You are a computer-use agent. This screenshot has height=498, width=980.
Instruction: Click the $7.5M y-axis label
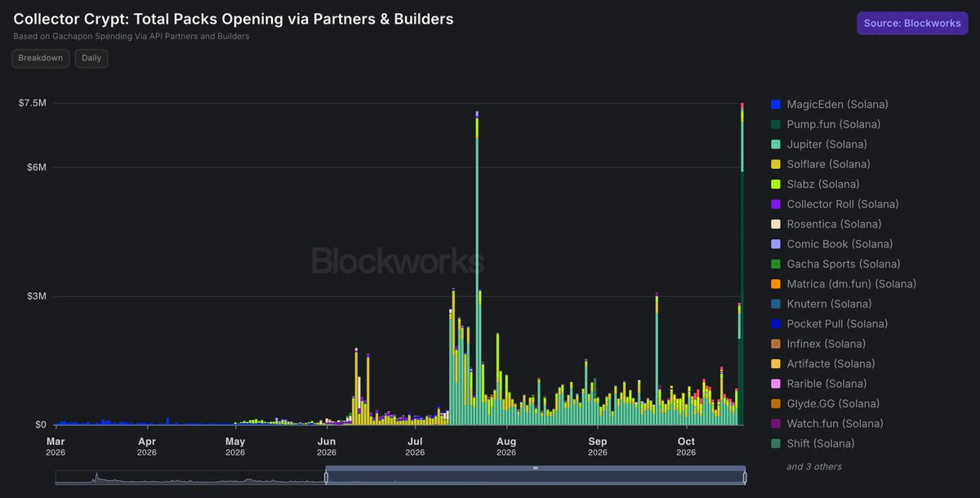(33, 103)
